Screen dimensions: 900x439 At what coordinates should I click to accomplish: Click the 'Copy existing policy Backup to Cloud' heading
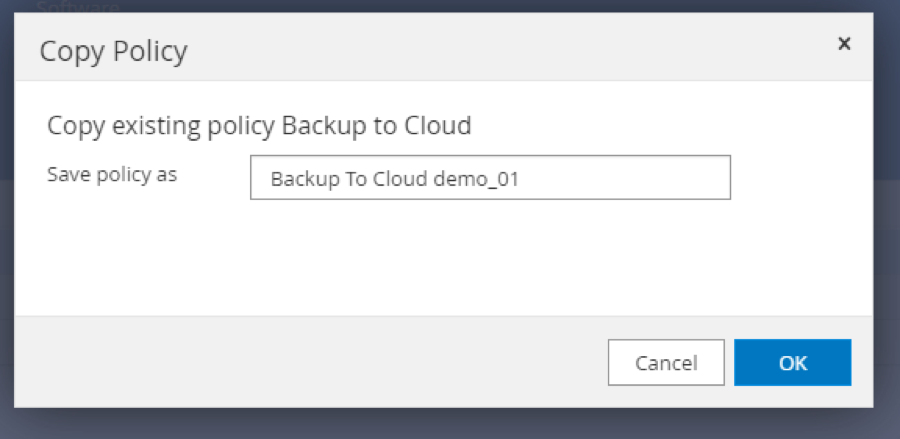[259, 126]
